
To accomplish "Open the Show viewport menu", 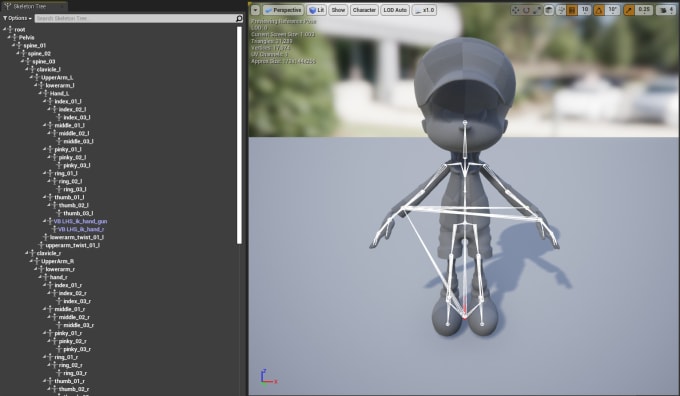I will [338, 10].
